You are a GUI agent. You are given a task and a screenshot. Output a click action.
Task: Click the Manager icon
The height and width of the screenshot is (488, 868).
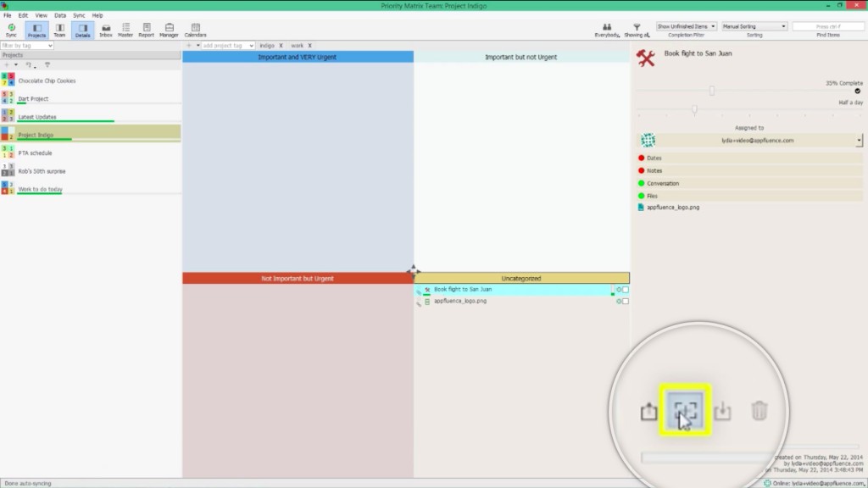[169, 28]
